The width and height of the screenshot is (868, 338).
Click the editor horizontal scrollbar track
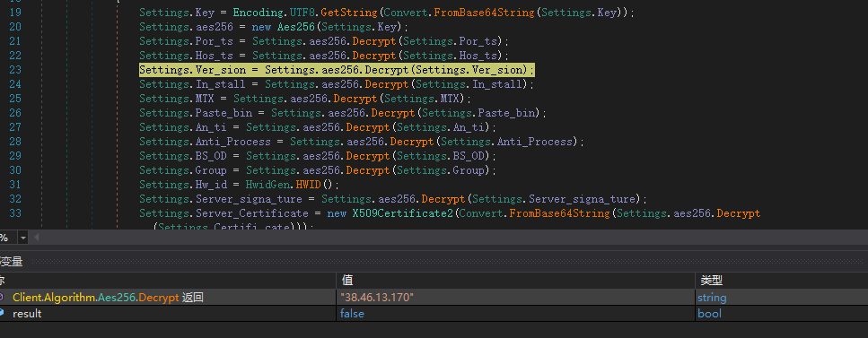pyautogui.click(x=454, y=238)
